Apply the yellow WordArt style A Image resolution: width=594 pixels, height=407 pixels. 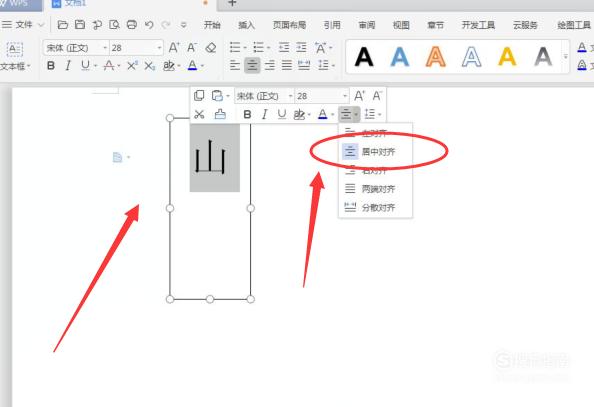point(507,57)
